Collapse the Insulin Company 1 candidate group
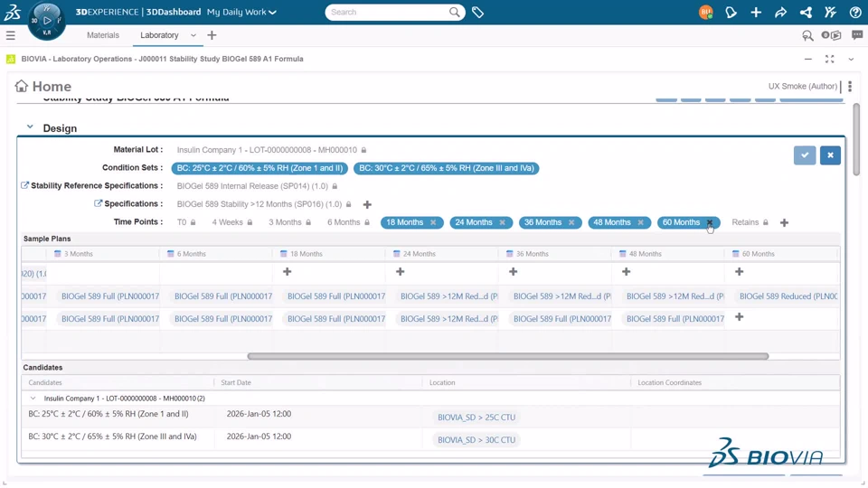Screen dimensions: 868x488 tap(33, 399)
